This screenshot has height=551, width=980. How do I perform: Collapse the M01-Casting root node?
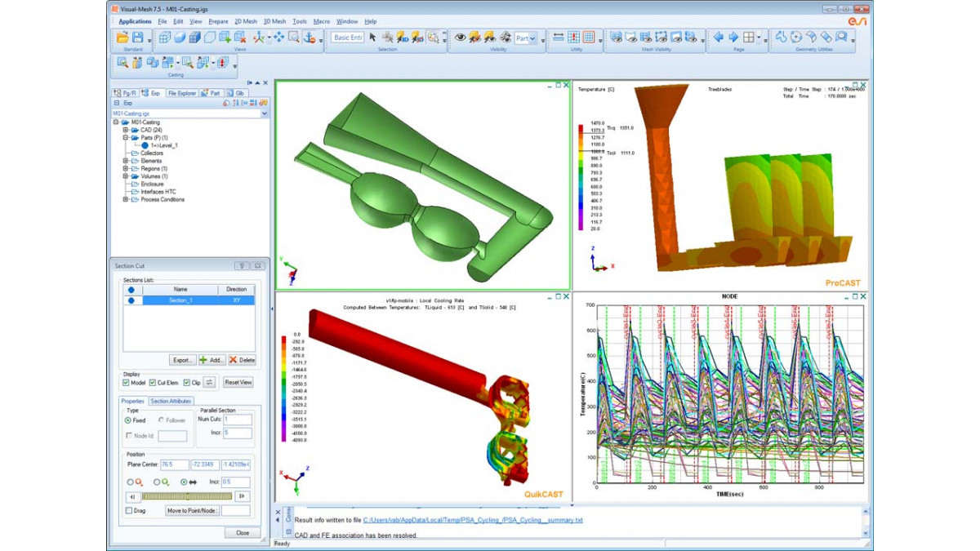pyautogui.click(x=116, y=122)
